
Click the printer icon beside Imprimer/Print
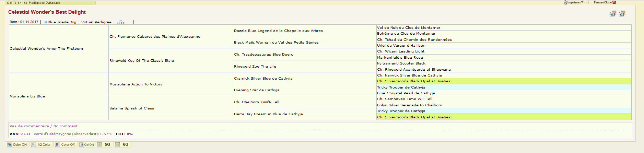coord(565,2)
